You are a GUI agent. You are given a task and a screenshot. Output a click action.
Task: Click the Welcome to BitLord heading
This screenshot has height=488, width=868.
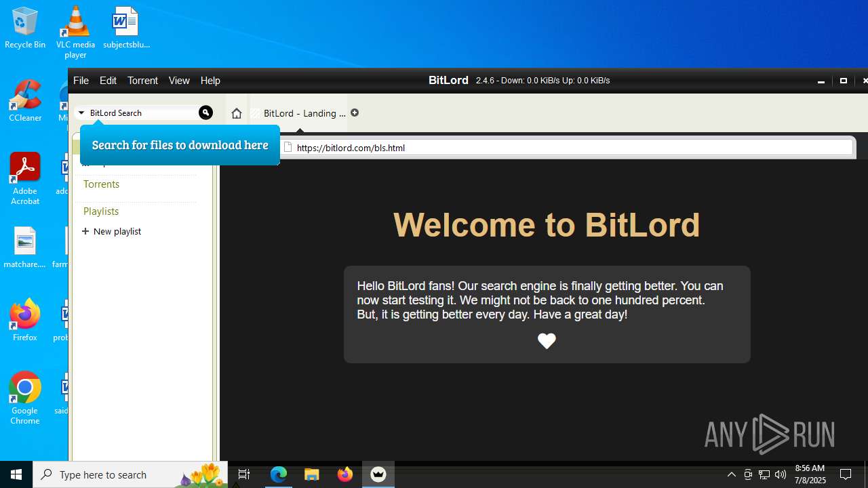(547, 225)
